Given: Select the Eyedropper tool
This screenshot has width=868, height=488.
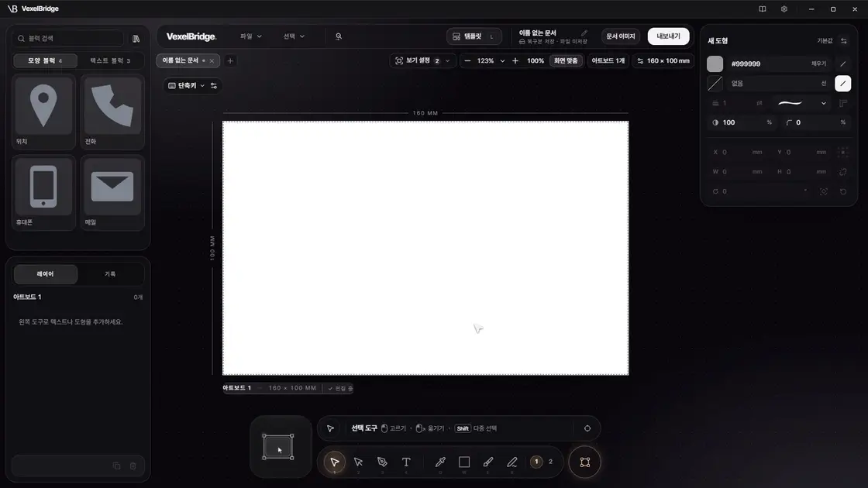Looking at the screenshot, I should (441, 462).
